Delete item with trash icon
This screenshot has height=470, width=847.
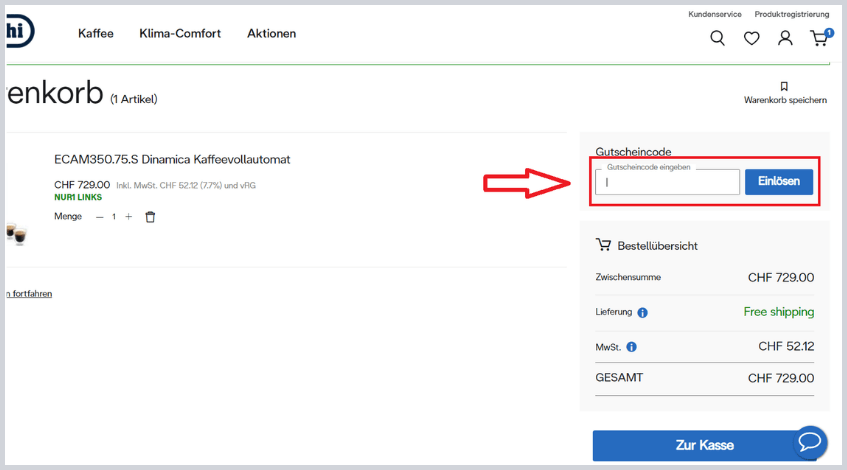(x=150, y=216)
